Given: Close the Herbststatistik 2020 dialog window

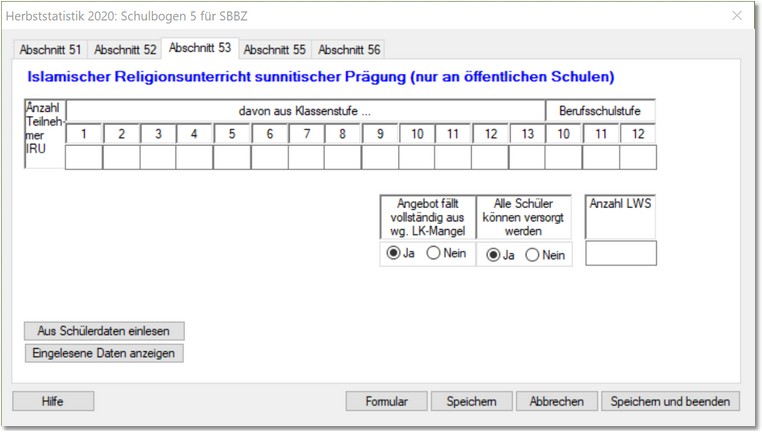Looking at the screenshot, I should click(737, 16).
